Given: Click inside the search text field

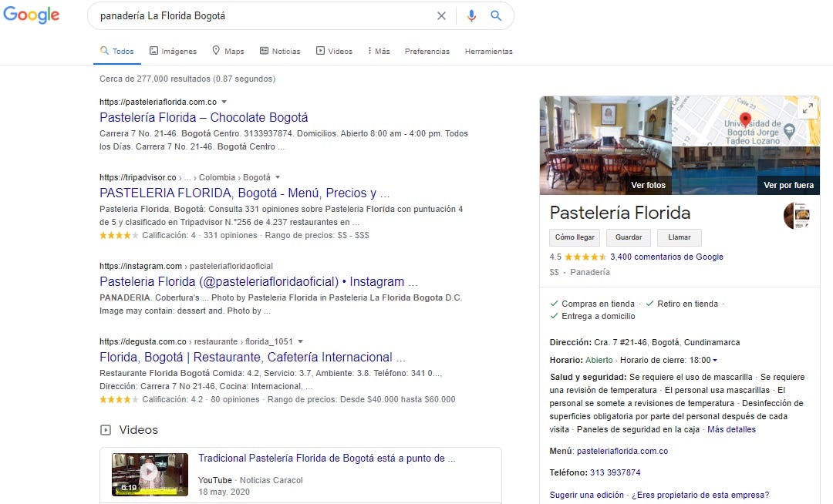Looking at the screenshot, I should [x=262, y=15].
